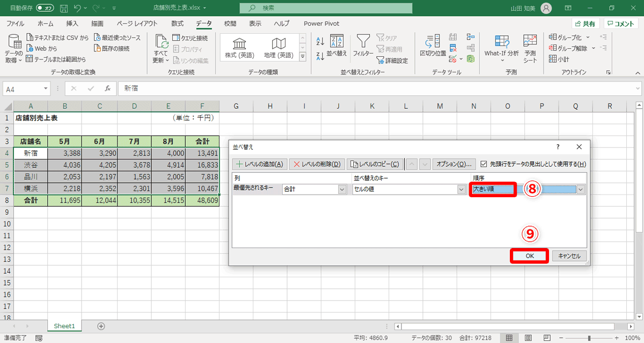
Task: Click テキストまたは CSV から import icon
Action: click(x=30, y=38)
